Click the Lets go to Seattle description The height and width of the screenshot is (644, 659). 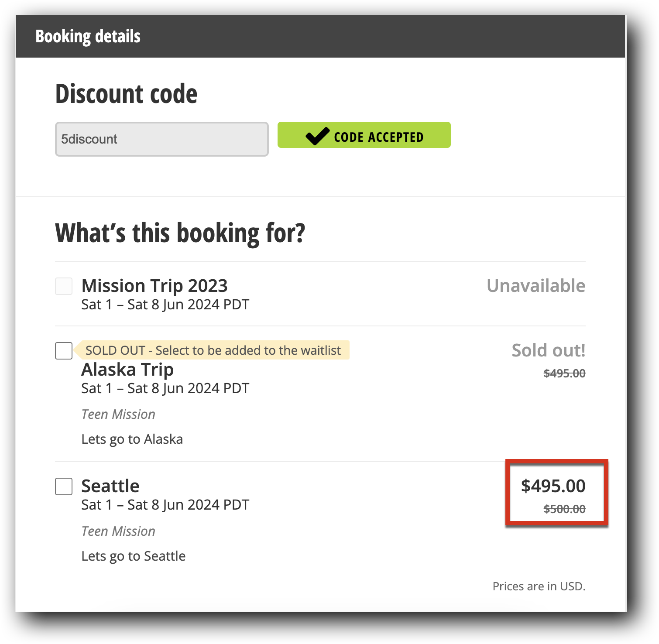[x=133, y=556]
